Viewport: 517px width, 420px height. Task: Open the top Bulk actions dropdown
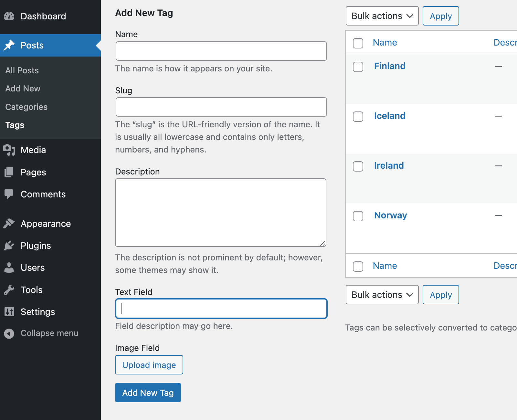click(382, 16)
